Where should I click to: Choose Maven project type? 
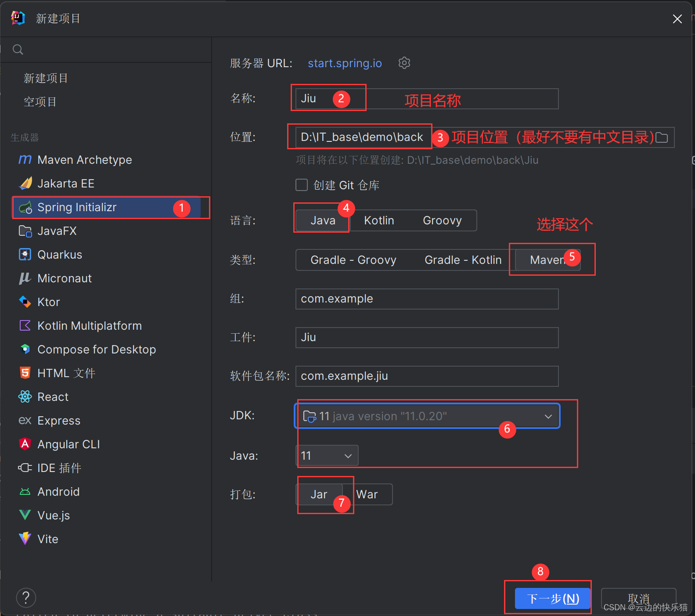548,260
